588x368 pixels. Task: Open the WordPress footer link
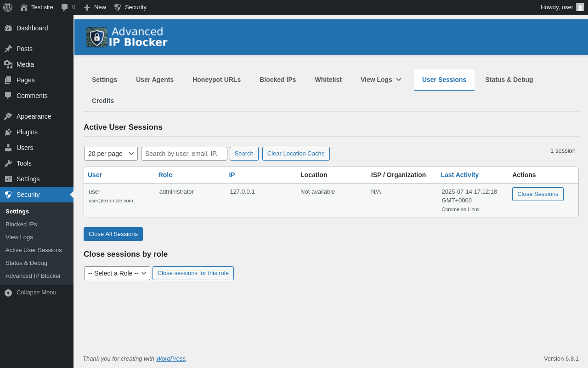click(171, 358)
